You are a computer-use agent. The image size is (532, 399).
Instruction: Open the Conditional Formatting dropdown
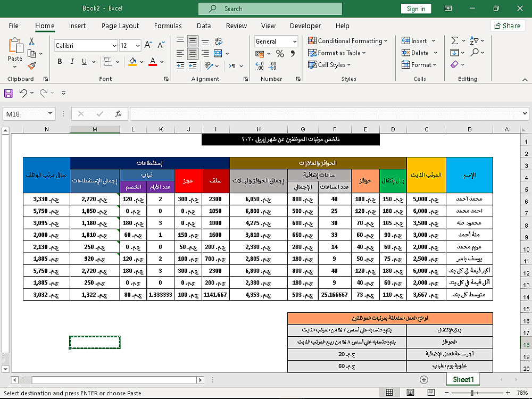[348, 41]
